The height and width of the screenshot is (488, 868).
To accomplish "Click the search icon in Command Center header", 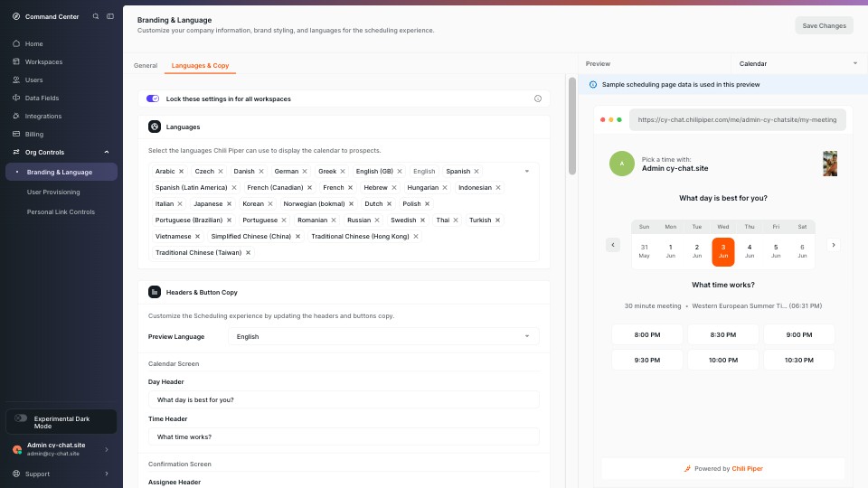I will tap(96, 16).
